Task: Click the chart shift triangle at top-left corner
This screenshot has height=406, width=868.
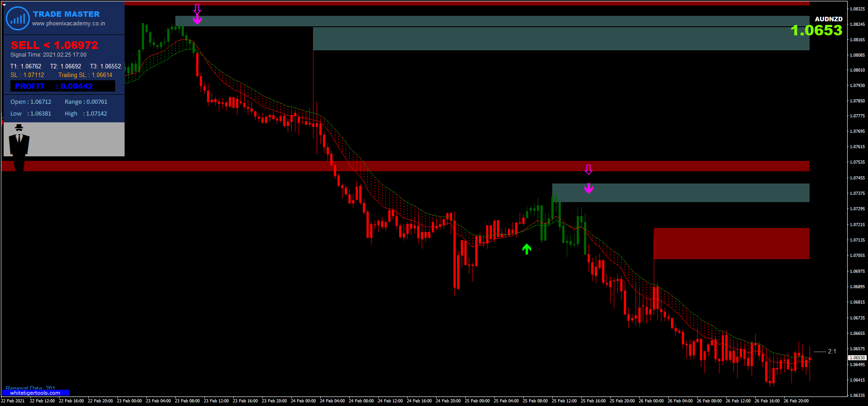Action: click(4, 5)
